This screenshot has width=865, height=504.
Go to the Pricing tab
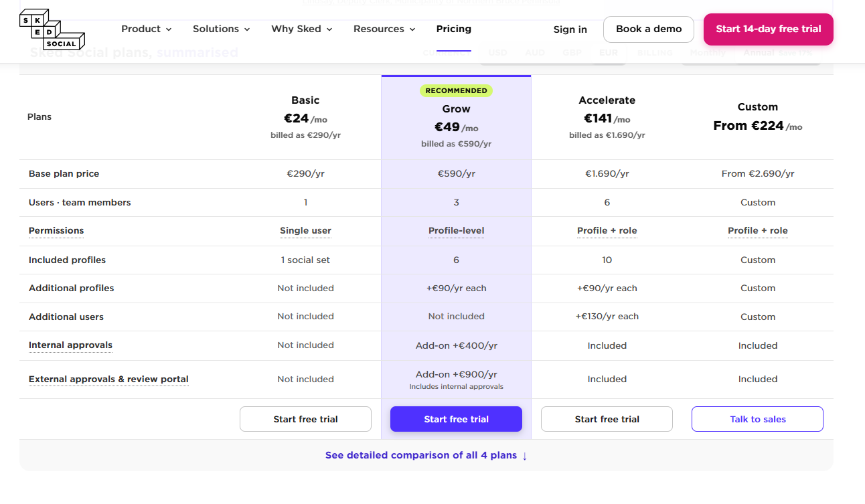click(x=454, y=29)
